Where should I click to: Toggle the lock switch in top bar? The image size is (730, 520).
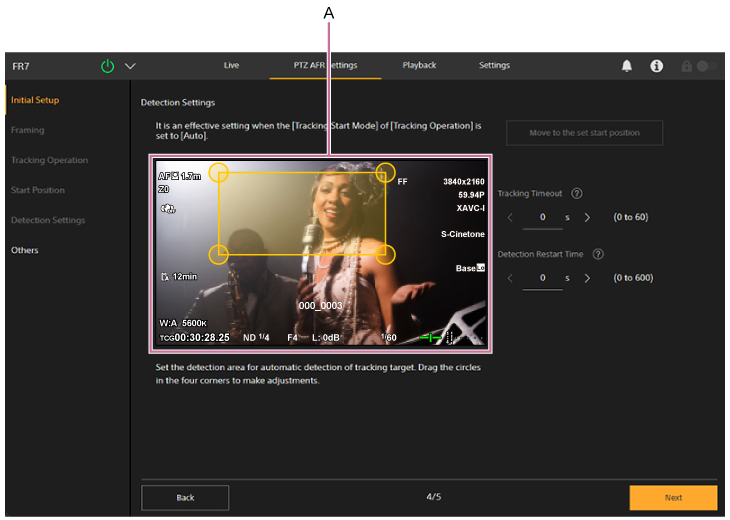706,66
